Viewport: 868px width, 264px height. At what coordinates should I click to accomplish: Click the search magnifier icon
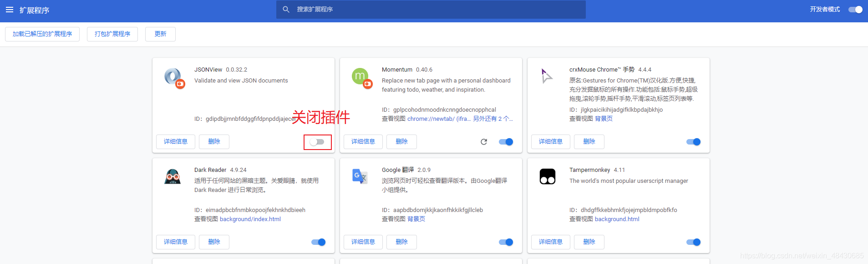tap(286, 10)
